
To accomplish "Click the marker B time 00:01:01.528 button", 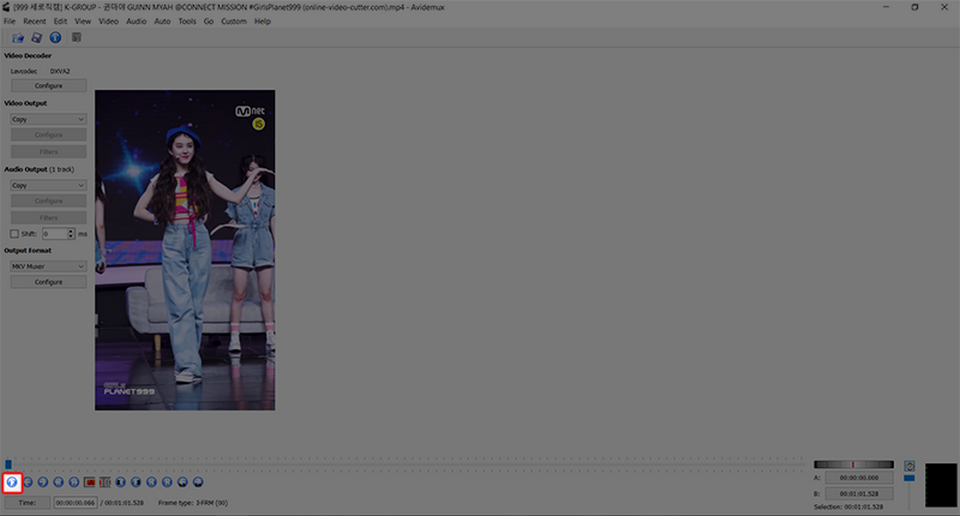I will pos(859,493).
